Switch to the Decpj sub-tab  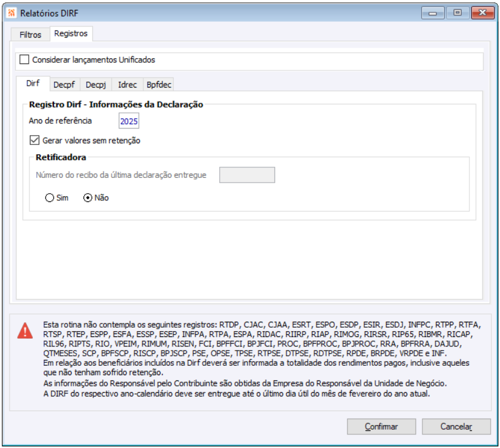[x=96, y=85]
